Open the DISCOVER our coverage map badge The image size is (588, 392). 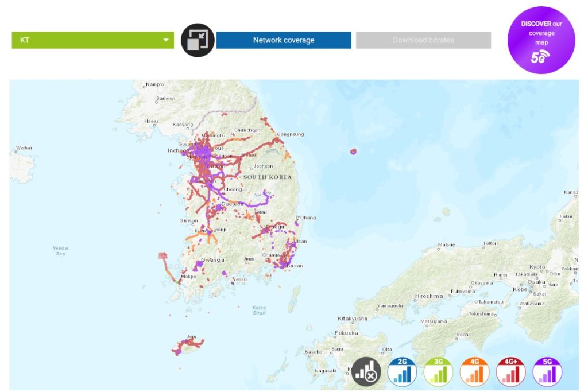tap(541, 40)
